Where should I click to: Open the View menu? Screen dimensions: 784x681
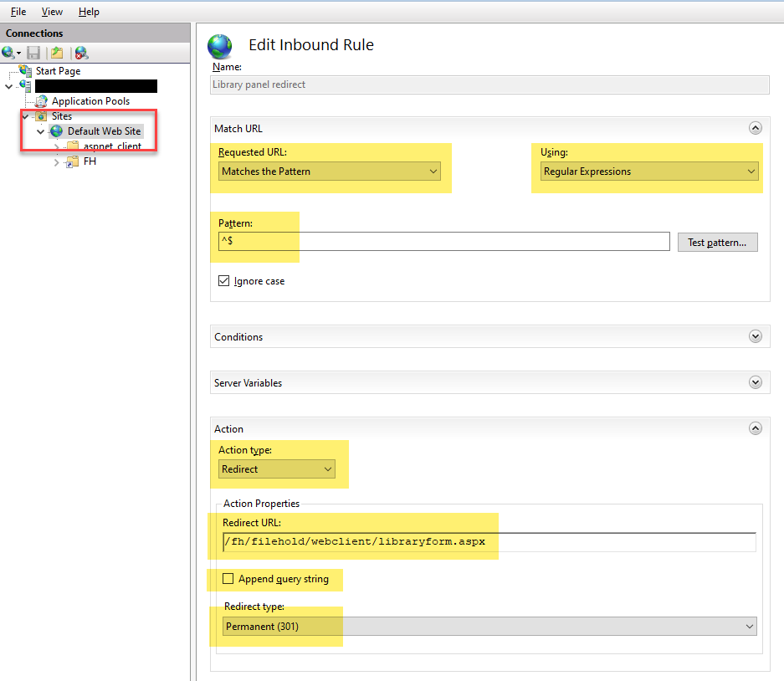click(52, 11)
